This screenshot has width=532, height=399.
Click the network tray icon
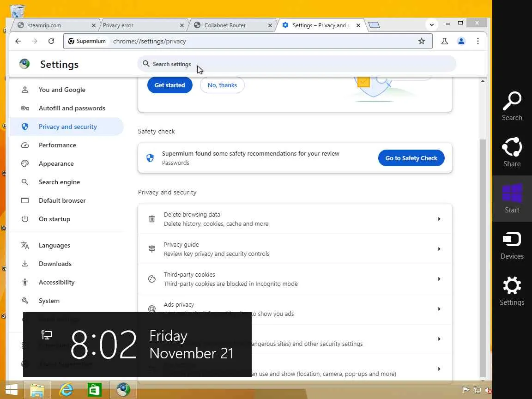click(x=478, y=390)
